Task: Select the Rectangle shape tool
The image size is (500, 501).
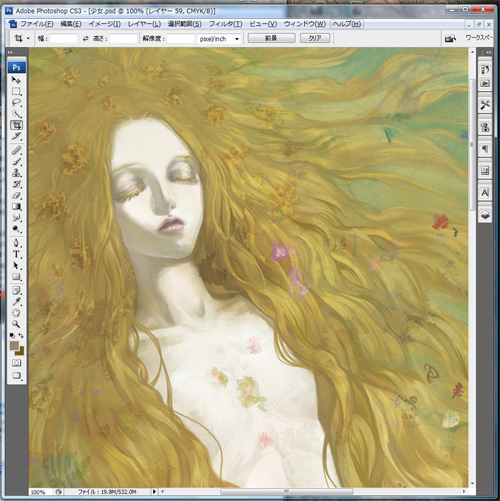Action: tap(16, 277)
